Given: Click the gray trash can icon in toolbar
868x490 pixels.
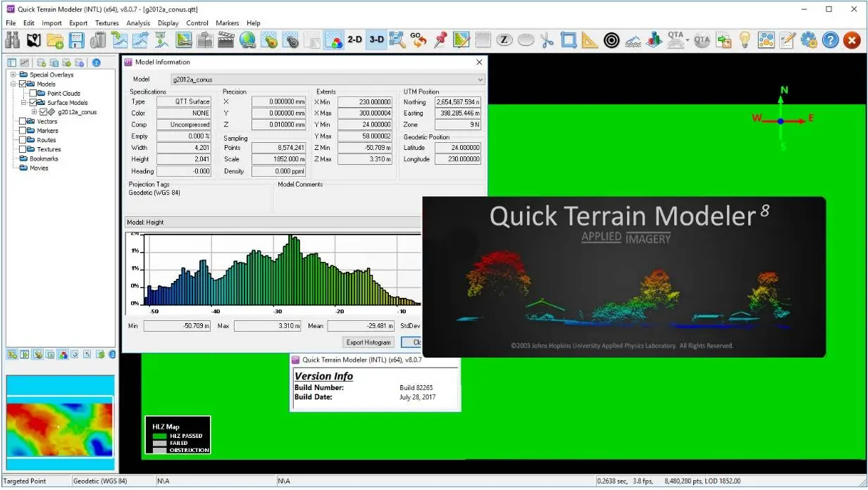Looking at the screenshot, I should click(98, 40).
